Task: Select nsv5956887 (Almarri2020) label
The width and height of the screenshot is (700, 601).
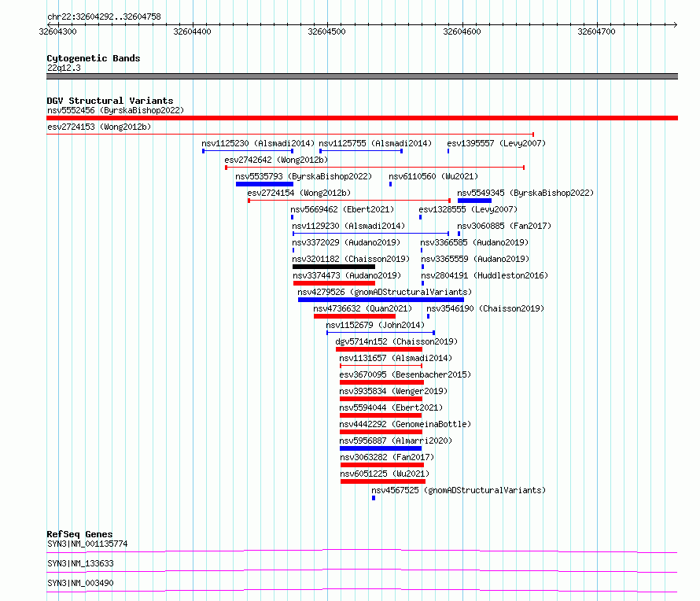Action: coord(396,441)
